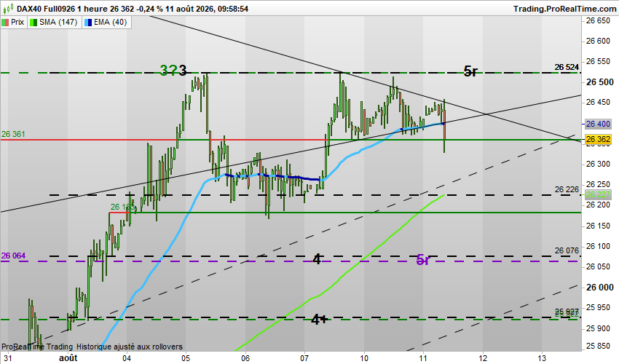Click date 11 on the time axis
The width and height of the screenshot is (619, 364).
423,358
